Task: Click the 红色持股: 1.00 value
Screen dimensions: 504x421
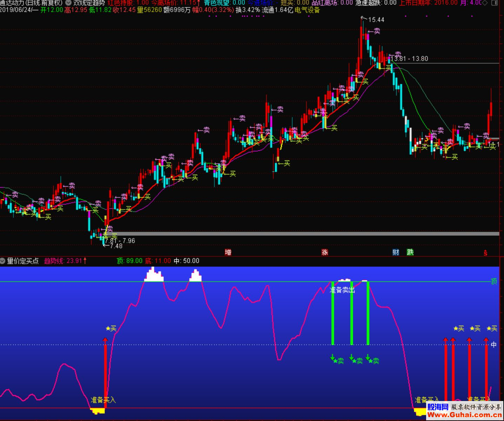Action: click(128, 3)
